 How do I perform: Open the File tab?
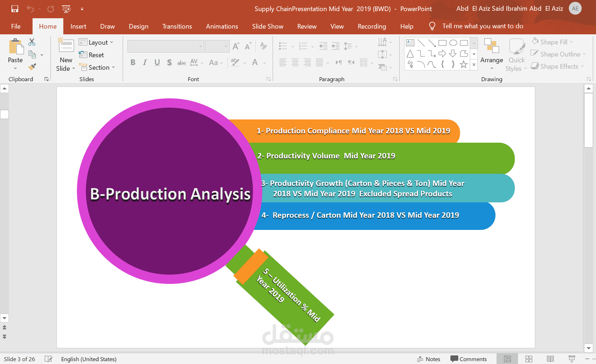(x=16, y=26)
